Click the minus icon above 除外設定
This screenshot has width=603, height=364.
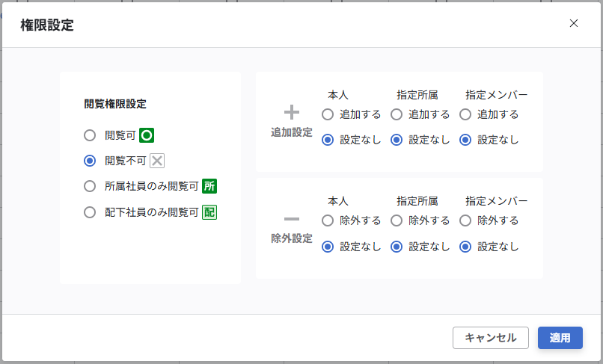[x=292, y=219]
